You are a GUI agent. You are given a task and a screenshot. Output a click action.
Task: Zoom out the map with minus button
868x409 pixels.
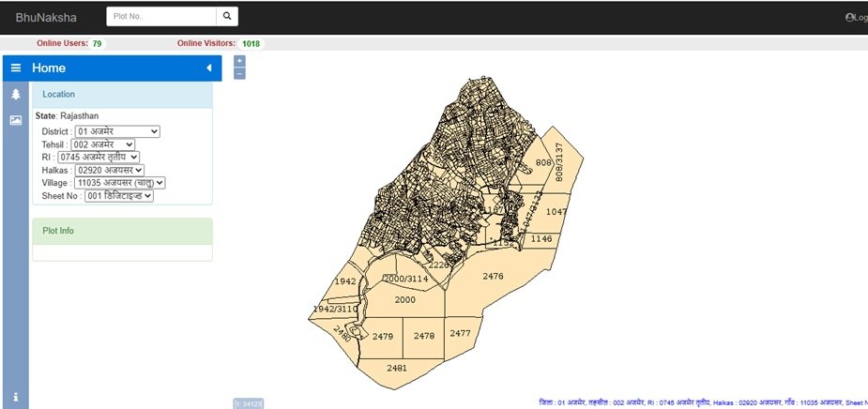239,73
